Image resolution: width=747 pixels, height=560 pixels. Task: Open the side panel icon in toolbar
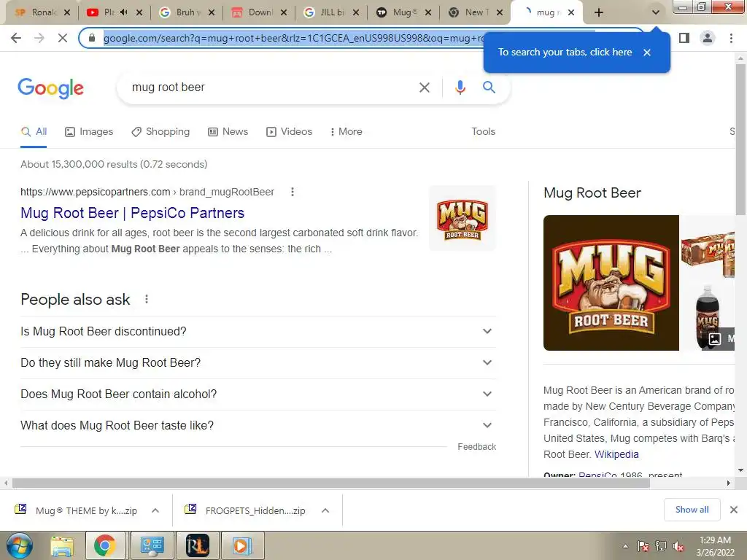tap(684, 38)
